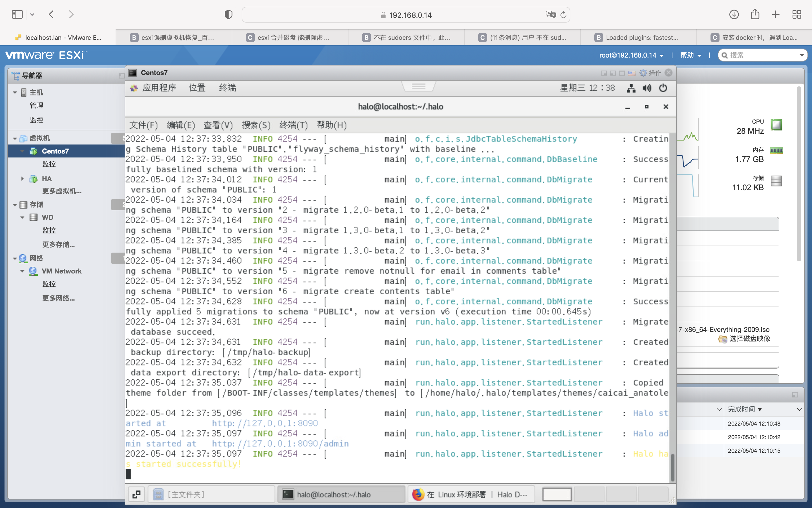Click the GNOME power button icon
This screenshot has height=508, width=812.
663,88
